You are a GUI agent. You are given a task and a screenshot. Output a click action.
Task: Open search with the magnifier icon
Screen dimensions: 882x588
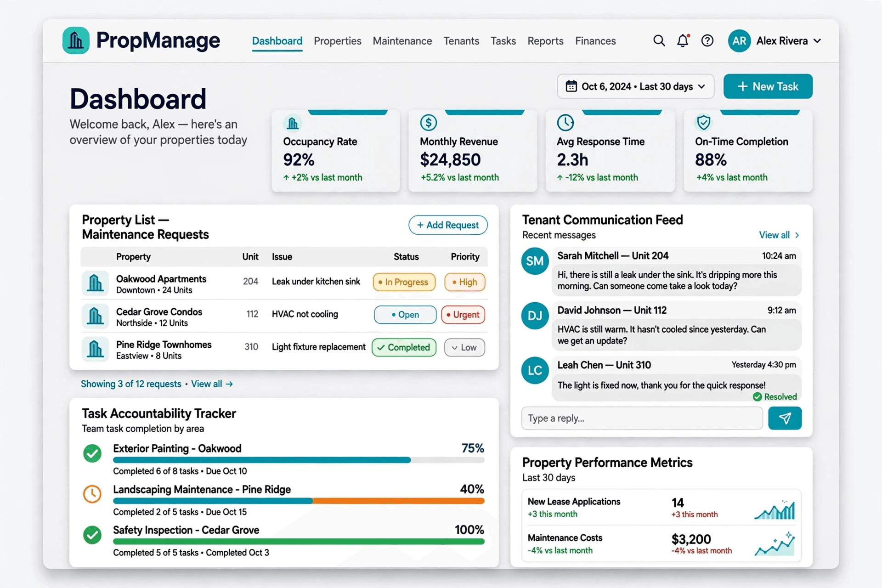(659, 41)
